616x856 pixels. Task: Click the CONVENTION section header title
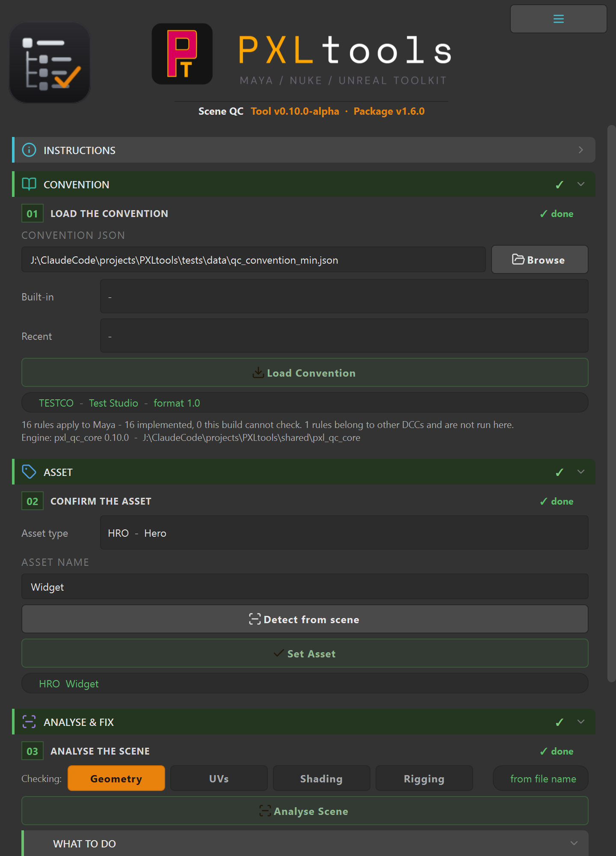[77, 184]
